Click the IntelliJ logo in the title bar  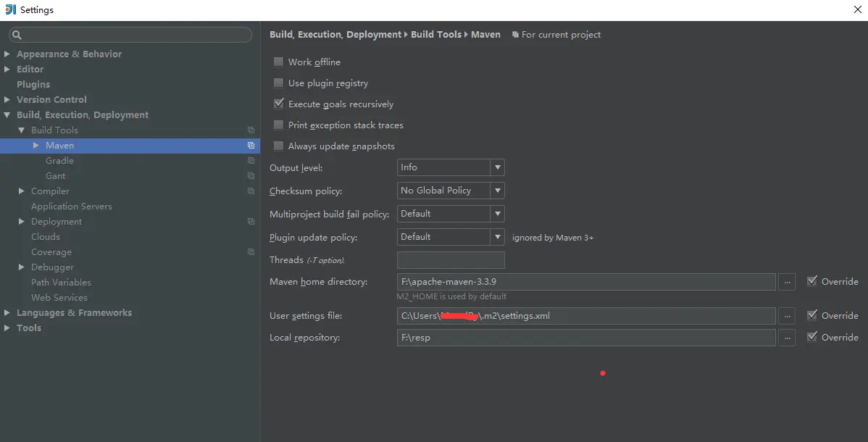click(x=10, y=9)
